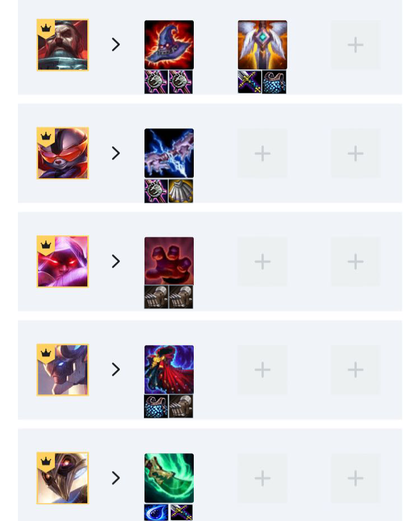Add third item to the first champion row
The height and width of the screenshot is (521, 420).
point(356,45)
